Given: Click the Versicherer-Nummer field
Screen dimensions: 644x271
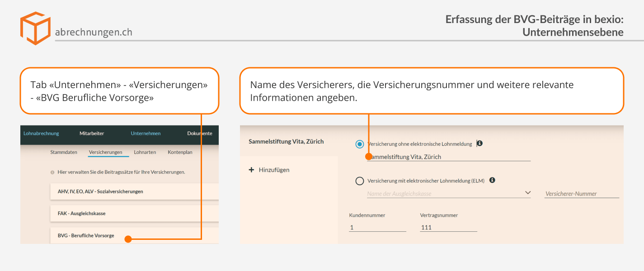Looking at the screenshot, I should click(582, 193).
